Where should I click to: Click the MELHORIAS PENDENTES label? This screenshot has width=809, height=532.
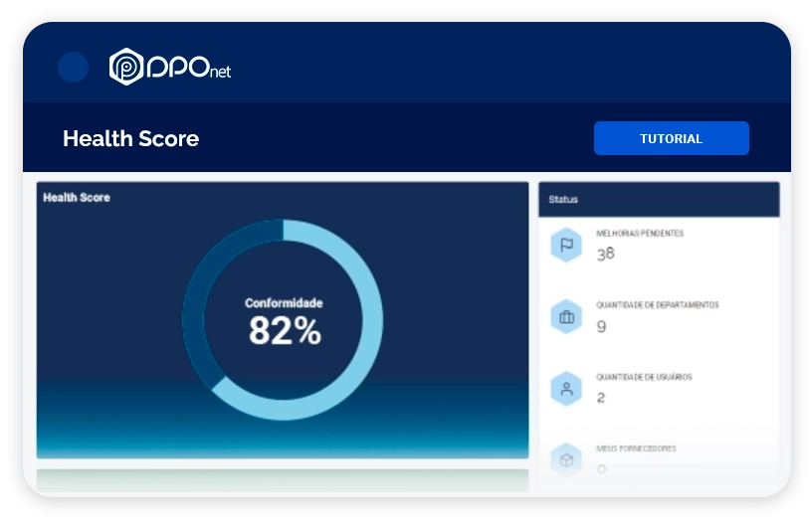pos(640,234)
